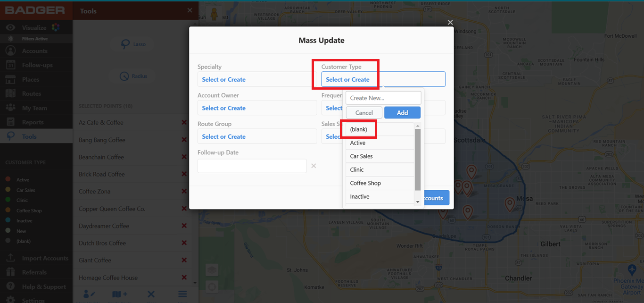Screen dimensions: 644x303
Task: Open the Import Accounts upload icon
Action: tap(10, 258)
